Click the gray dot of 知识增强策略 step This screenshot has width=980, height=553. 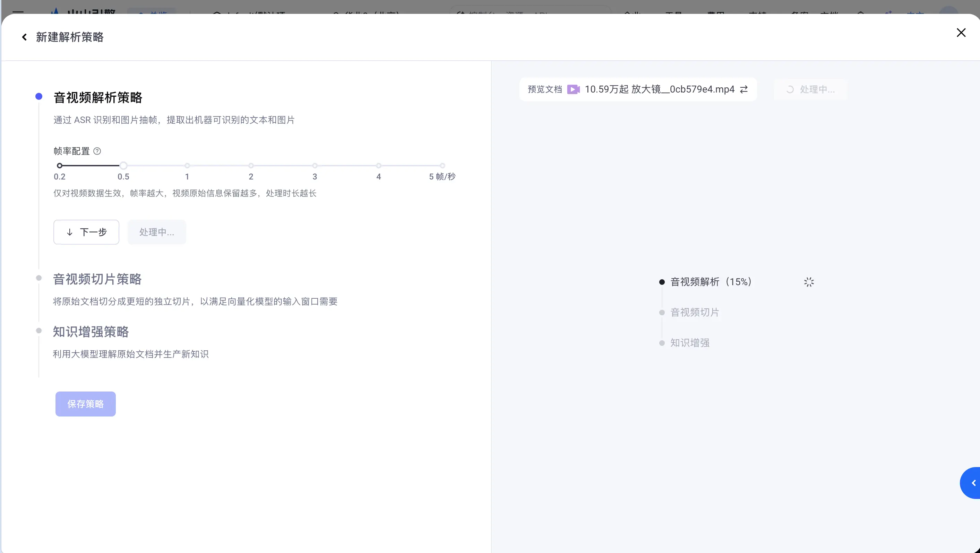coord(39,331)
